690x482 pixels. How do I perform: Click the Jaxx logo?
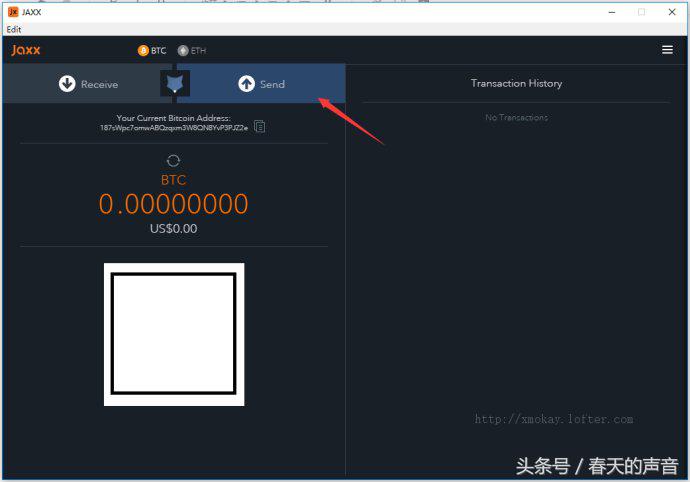click(26, 50)
